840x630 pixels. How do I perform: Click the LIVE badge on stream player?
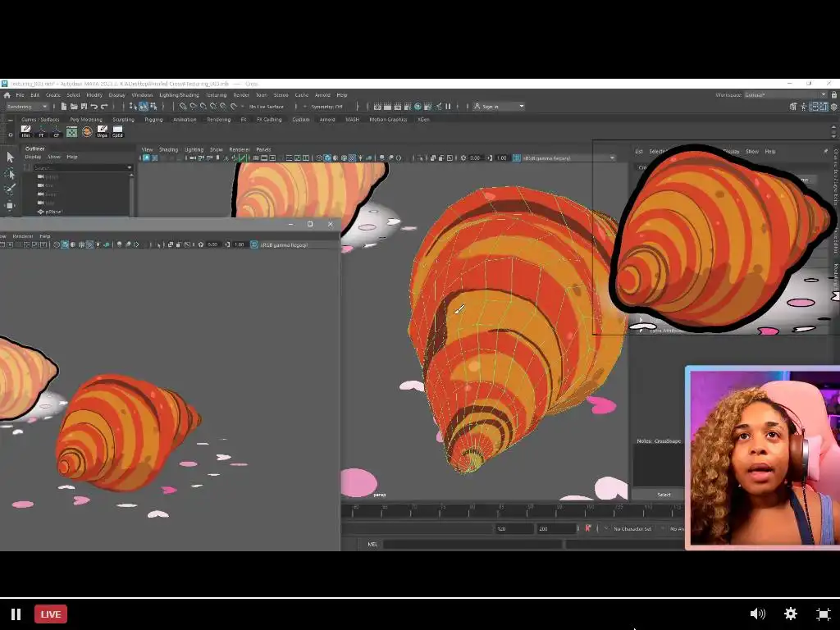pos(51,614)
